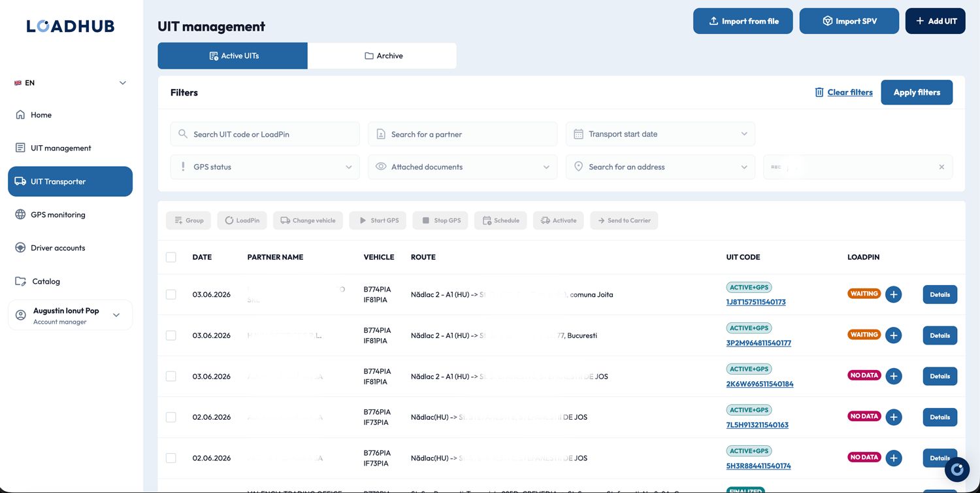Click Clear filters link
The width and height of the screenshot is (980, 493).
click(x=843, y=92)
